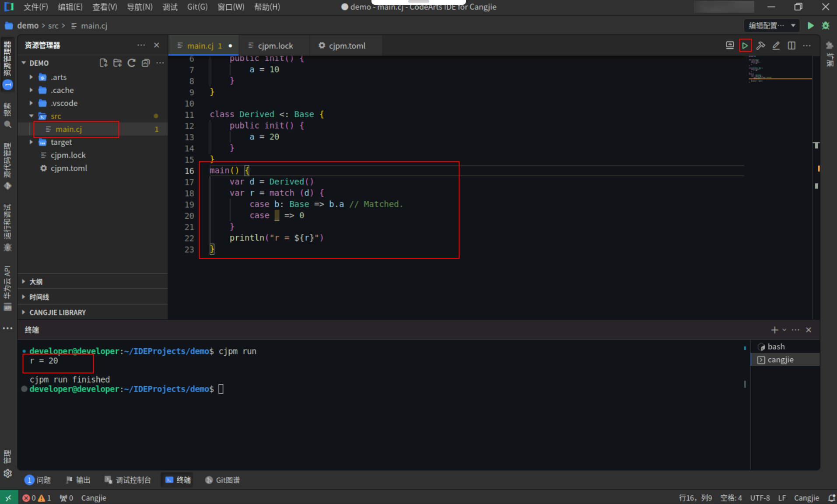Open terminal panel more actions ellipsis
Viewport: 837px width, 504px height.
click(x=795, y=330)
